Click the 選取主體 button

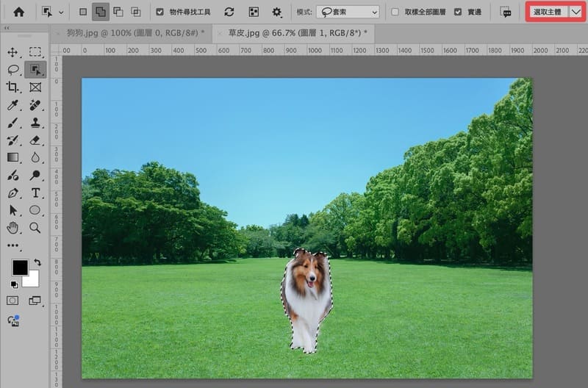click(548, 12)
